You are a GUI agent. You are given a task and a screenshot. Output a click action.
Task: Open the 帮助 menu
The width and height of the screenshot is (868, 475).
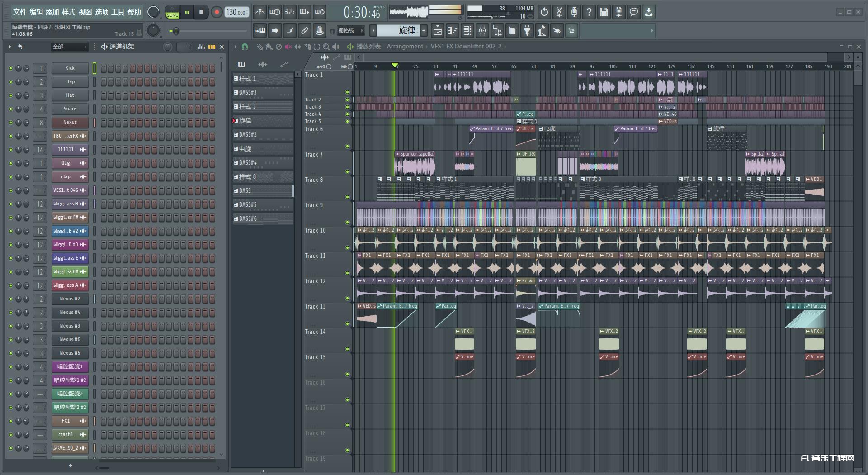click(x=134, y=12)
